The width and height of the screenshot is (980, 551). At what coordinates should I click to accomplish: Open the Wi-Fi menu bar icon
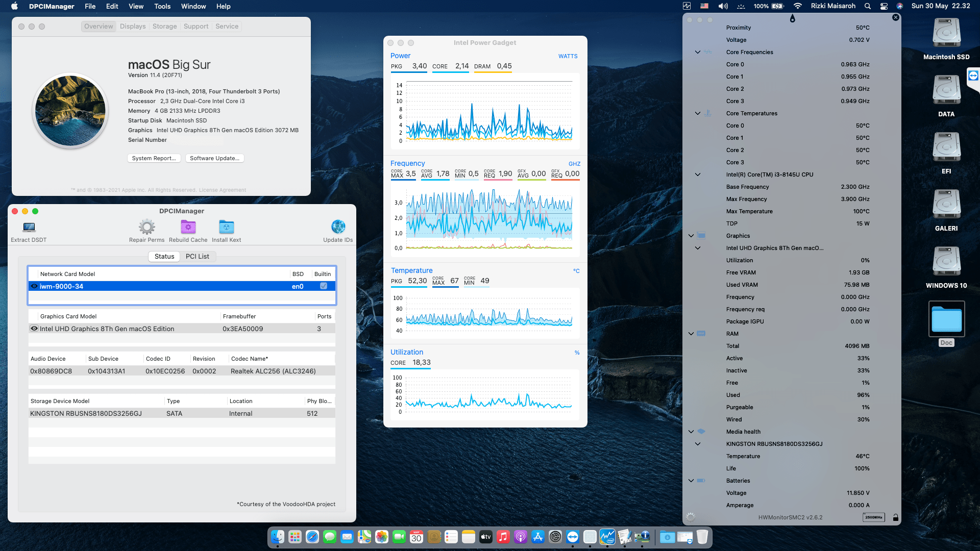[x=798, y=6]
